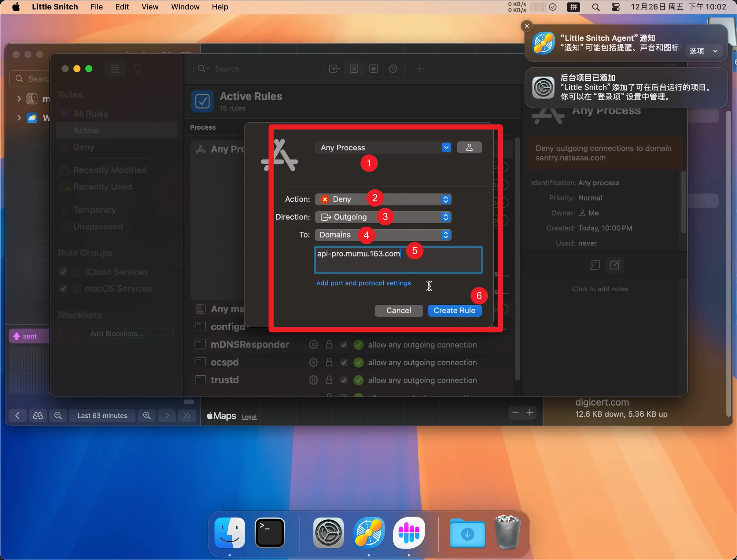Click the deny (x box) filter icon in toolbar

point(354,69)
